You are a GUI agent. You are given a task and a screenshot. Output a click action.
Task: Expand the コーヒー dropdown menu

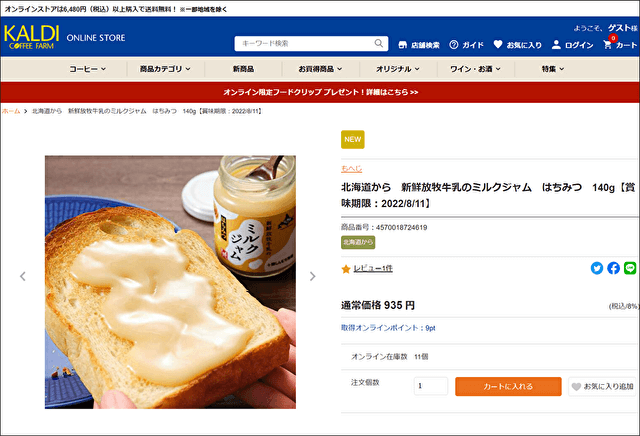tap(87, 69)
